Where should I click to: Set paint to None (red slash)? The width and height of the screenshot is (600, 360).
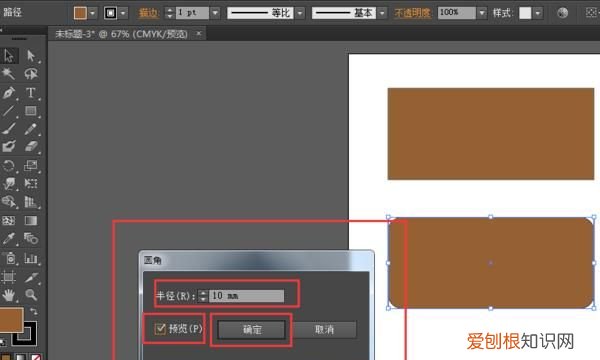[36, 357]
